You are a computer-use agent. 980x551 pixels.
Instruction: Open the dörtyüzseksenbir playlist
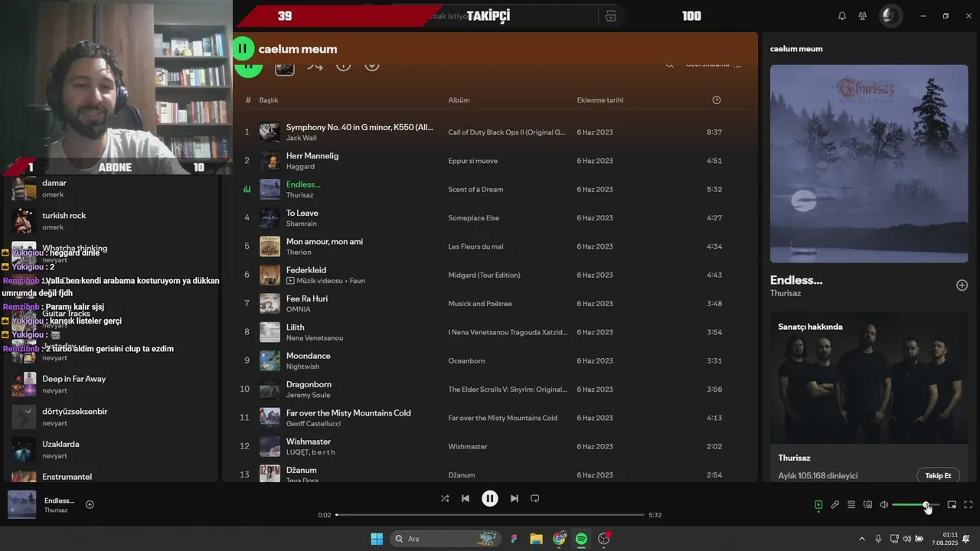coord(111,417)
